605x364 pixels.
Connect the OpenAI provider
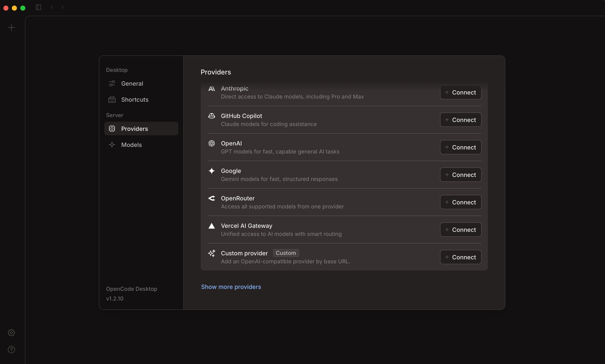(460, 147)
